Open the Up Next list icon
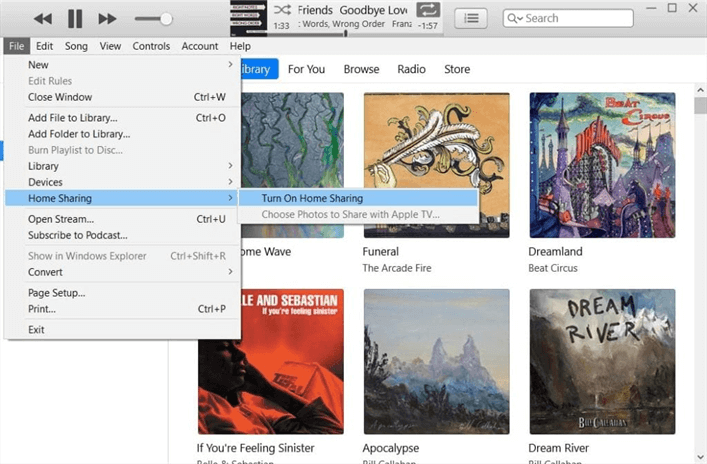707x464 pixels. [x=471, y=18]
